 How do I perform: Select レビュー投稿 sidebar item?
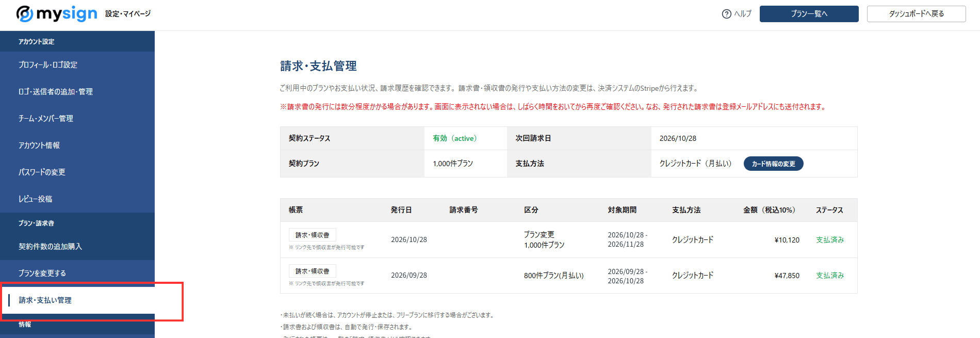point(77,199)
